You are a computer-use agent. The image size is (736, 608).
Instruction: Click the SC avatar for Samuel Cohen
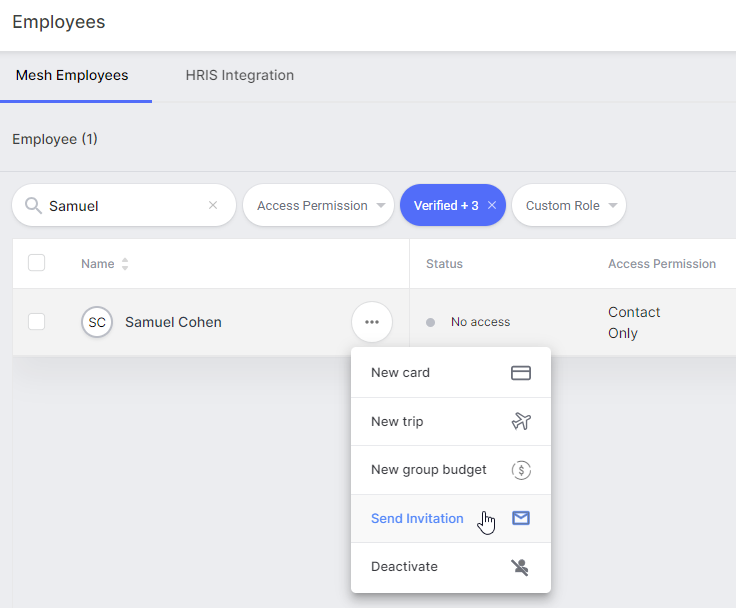(x=97, y=322)
